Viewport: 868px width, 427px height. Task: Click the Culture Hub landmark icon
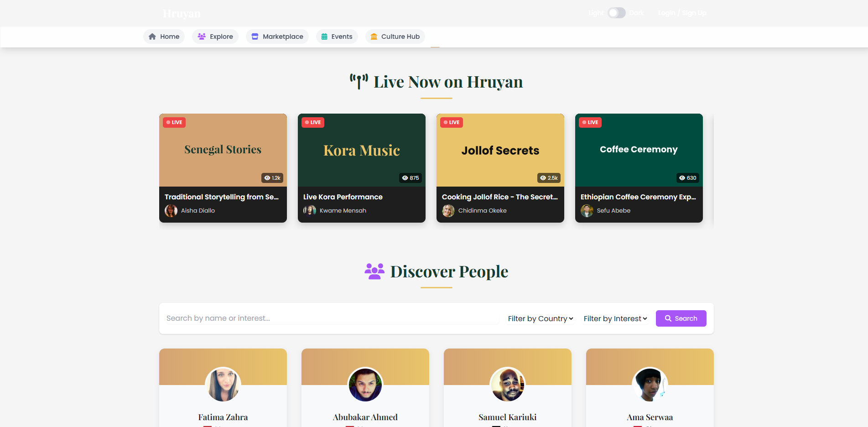(374, 36)
